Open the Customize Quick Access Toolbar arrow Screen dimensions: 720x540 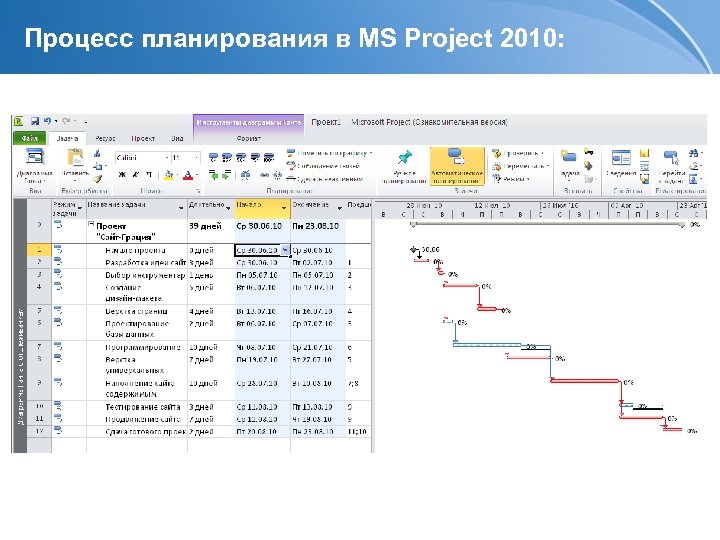click(85, 122)
